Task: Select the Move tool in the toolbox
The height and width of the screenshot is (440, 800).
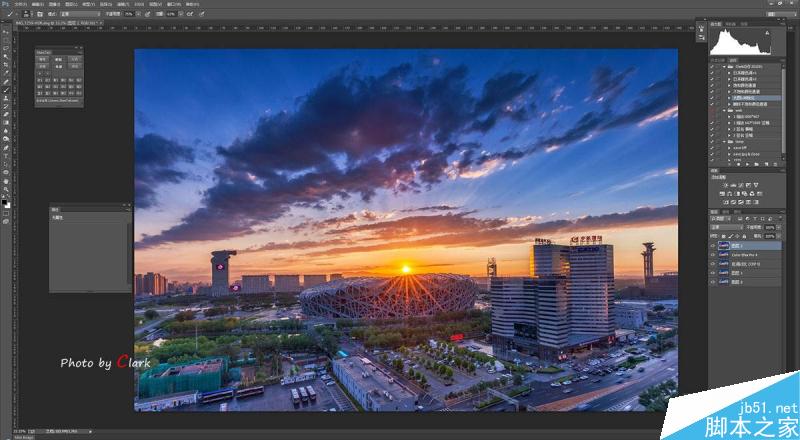Action: 6,32
